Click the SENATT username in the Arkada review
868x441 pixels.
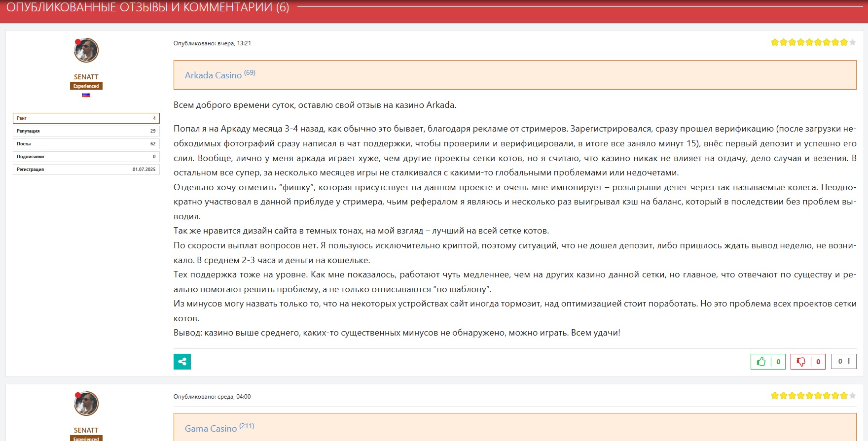86,77
